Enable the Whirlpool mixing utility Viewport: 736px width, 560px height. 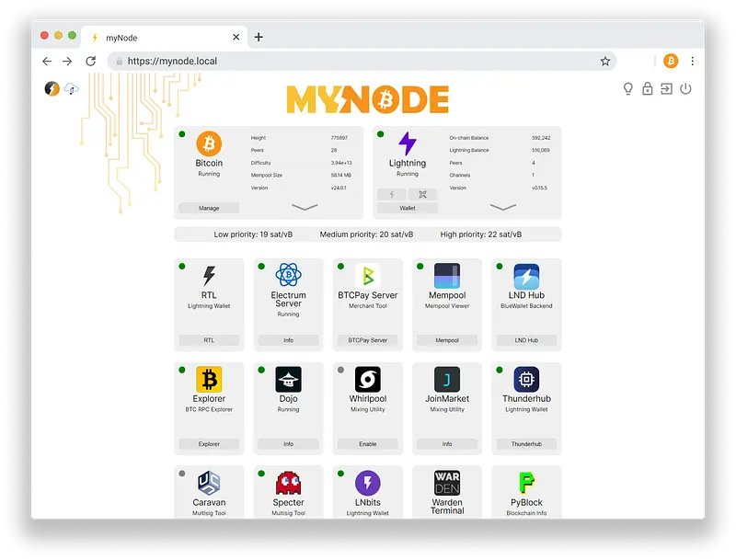point(367,444)
